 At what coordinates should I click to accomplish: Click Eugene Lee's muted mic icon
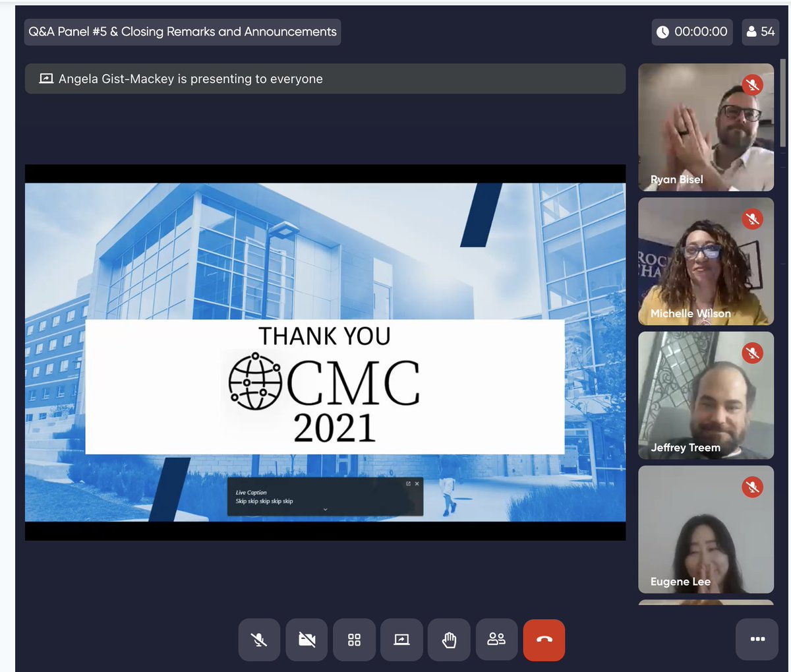pyautogui.click(x=752, y=487)
